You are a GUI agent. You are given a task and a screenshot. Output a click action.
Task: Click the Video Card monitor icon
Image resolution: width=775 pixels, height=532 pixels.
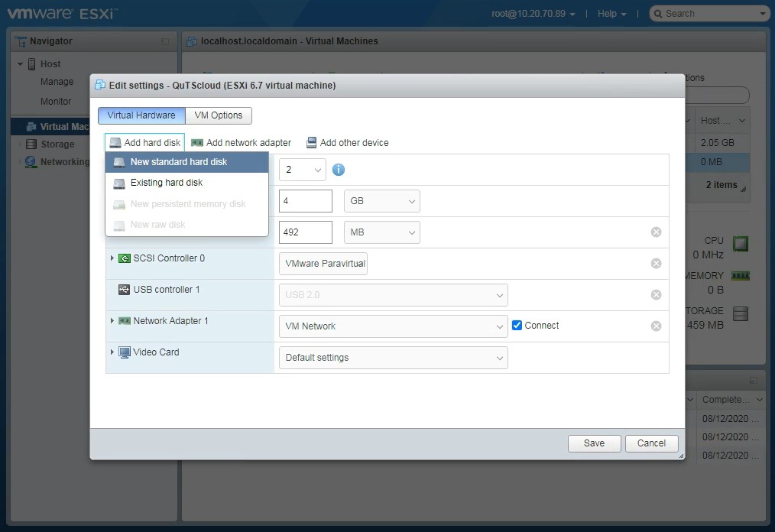(x=125, y=352)
